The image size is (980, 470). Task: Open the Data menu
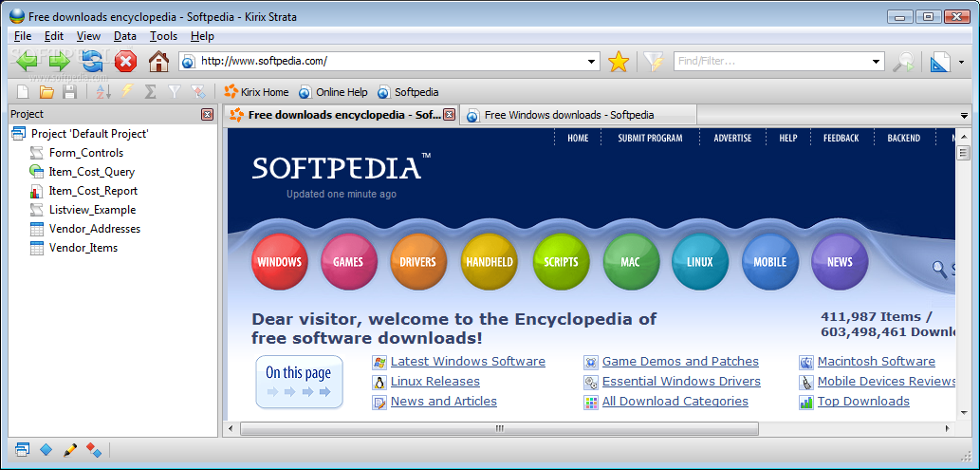[x=125, y=36]
